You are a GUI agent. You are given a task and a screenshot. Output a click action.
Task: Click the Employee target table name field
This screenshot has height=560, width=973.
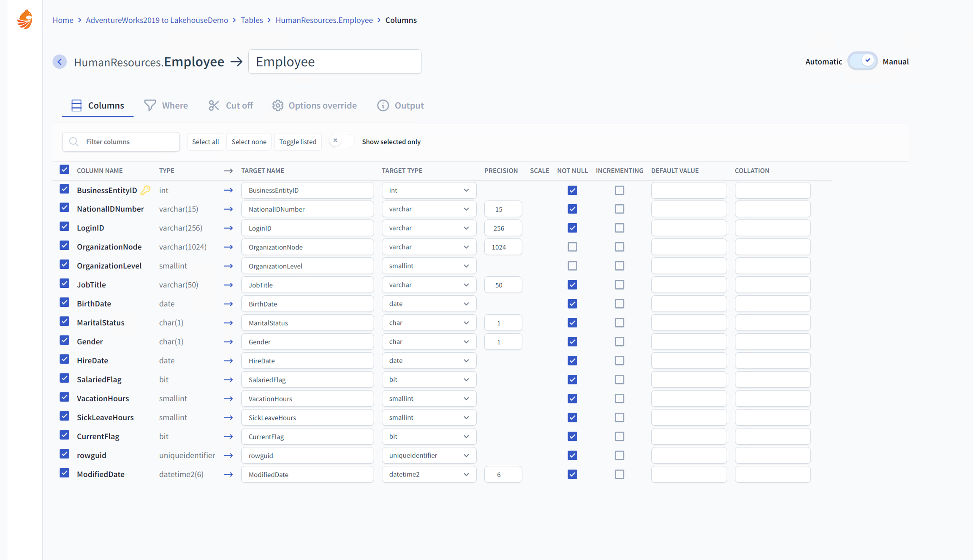pos(334,62)
